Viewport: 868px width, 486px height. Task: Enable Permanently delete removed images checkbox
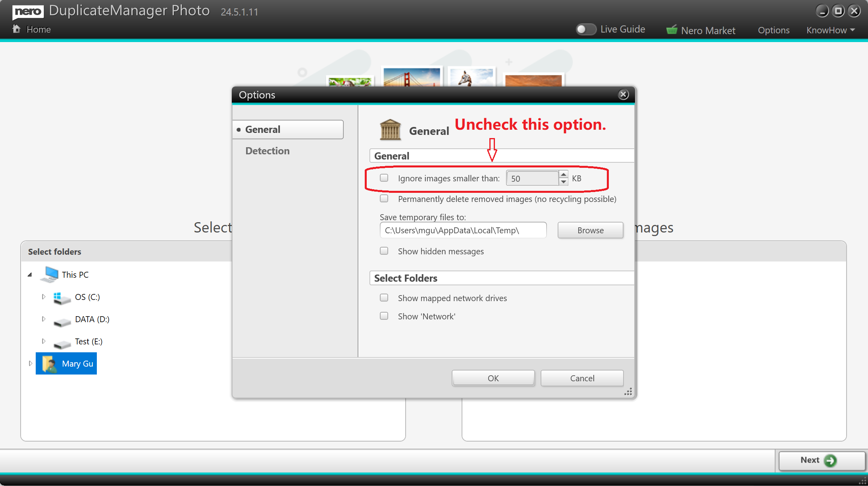coord(384,198)
